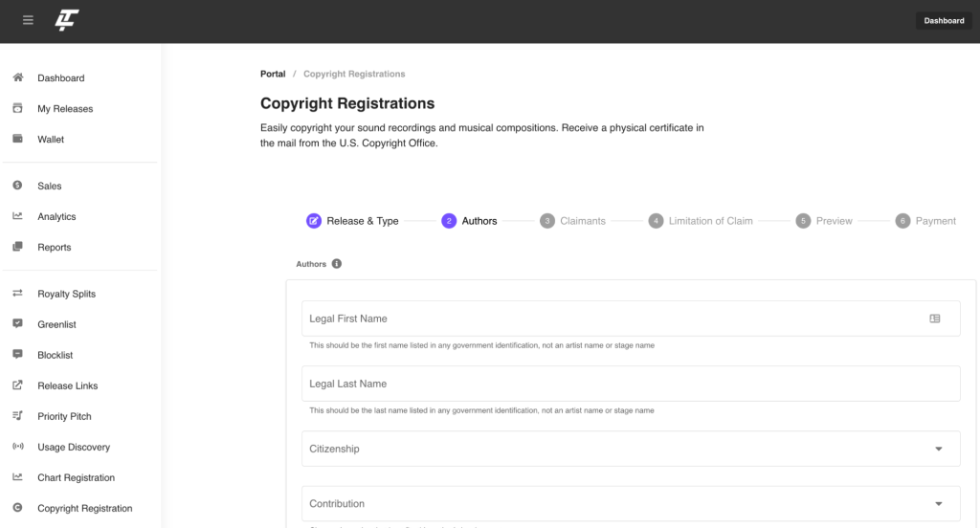Click into the Legal Last Name field
This screenshot has width=980, height=528.
[x=631, y=384]
